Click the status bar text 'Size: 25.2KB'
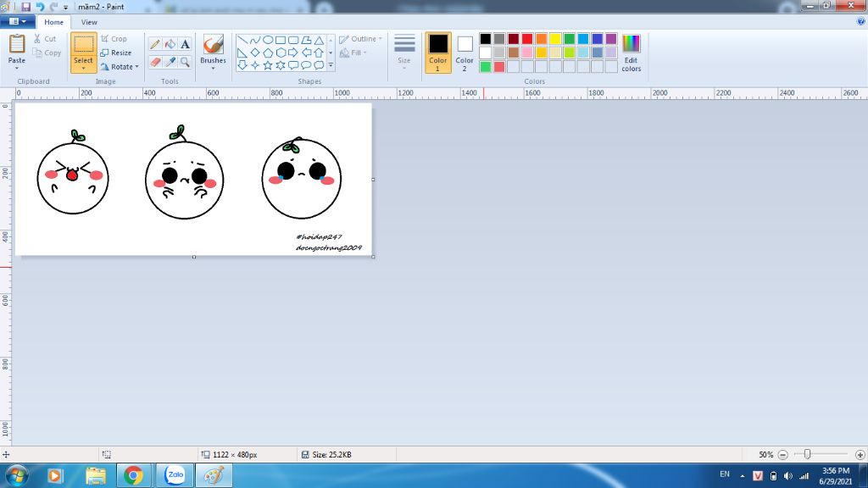Screen dimensions: 868x488 tap(331, 455)
